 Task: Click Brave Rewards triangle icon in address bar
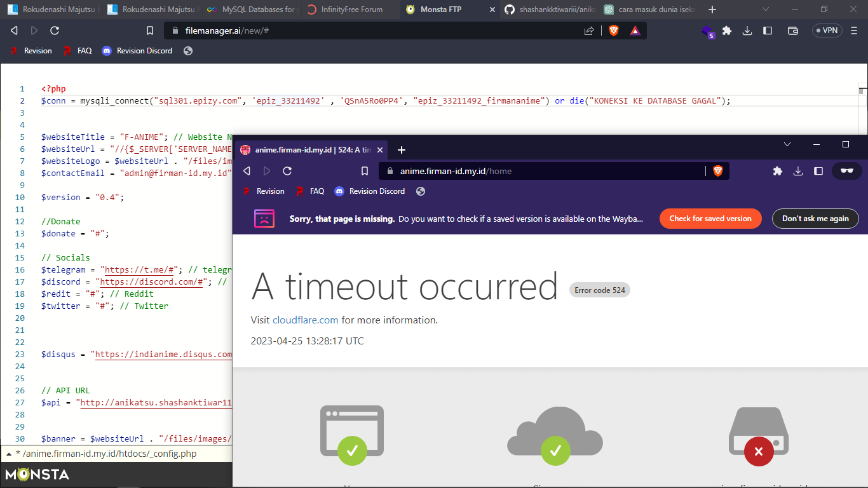[x=635, y=30]
